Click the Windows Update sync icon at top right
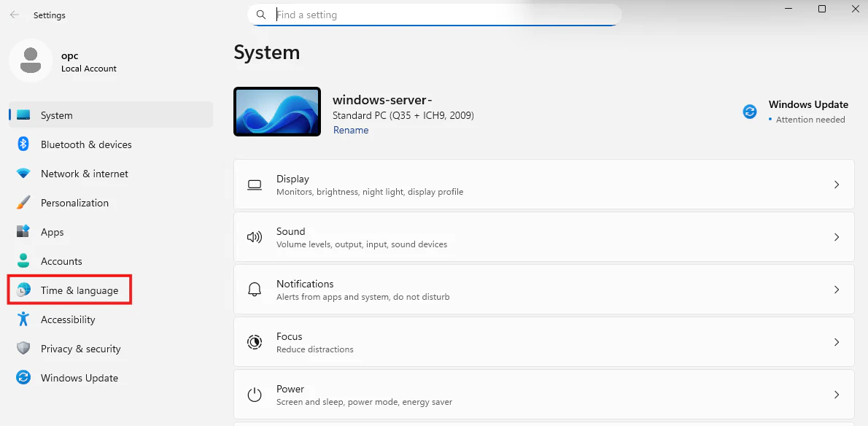The height and width of the screenshot is (426, 868). [x=750, y=112]
